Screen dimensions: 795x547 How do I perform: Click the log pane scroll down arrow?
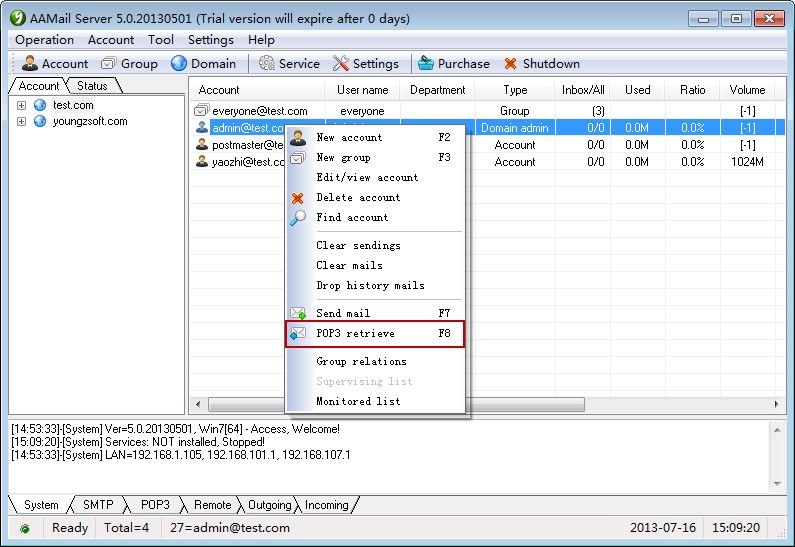coord(777,484)
